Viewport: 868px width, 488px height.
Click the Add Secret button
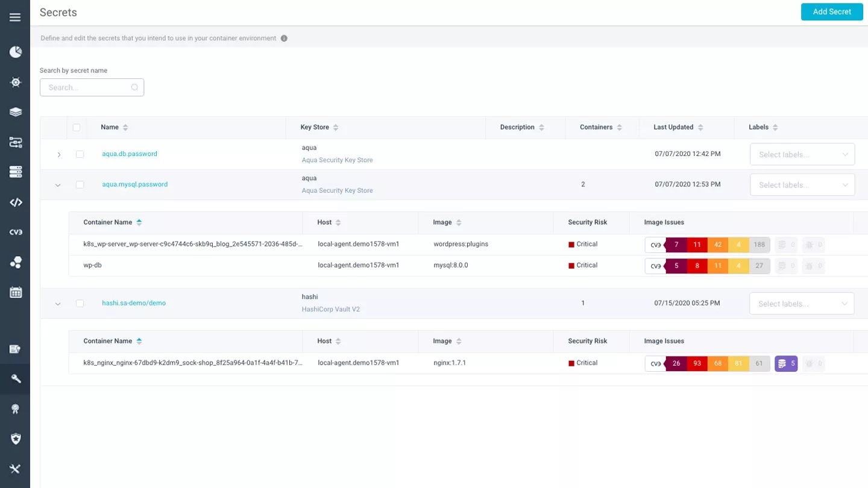point(832,12)
